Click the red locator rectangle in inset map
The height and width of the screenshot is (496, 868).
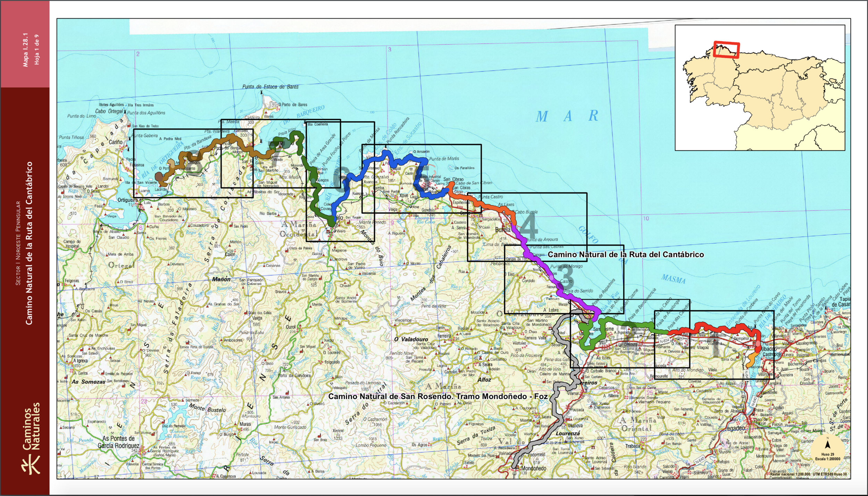(726, 50)
